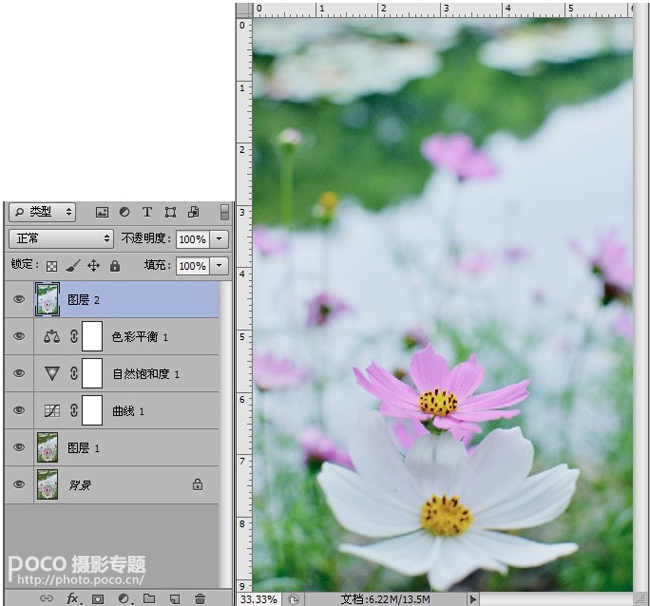
Task: Open the 类型 filter type dropdown
Action: point(42,212)
